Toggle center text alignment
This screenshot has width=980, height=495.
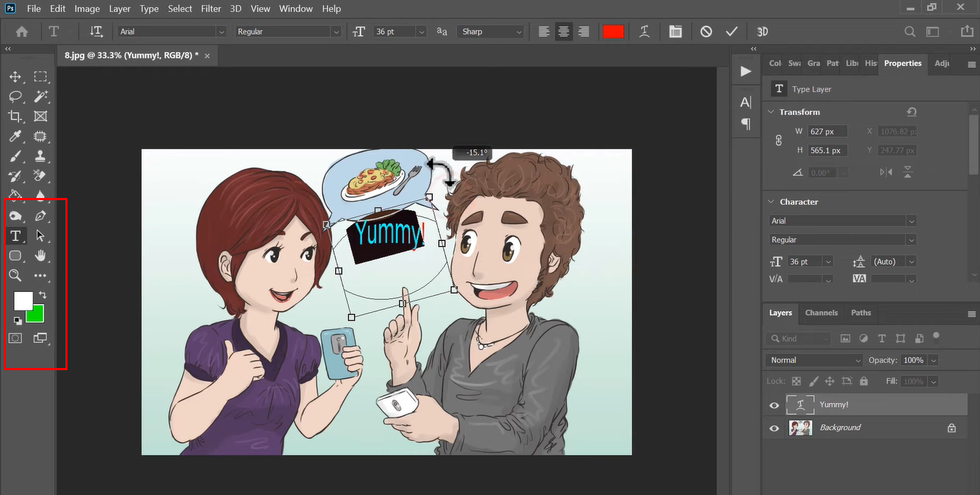coord(564,32)
